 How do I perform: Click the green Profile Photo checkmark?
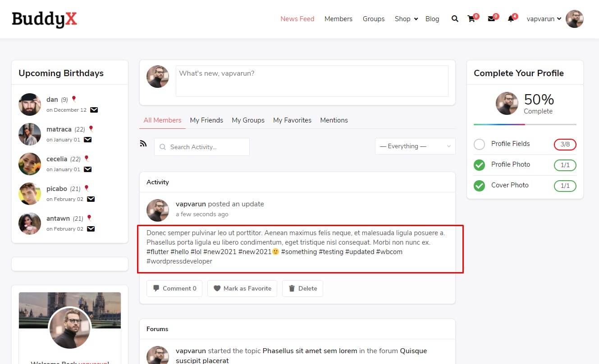[x=479, y=165]
